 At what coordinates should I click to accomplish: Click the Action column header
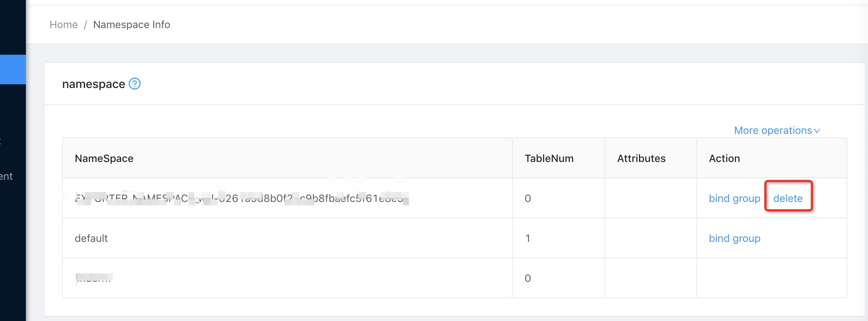pos(724,159)
